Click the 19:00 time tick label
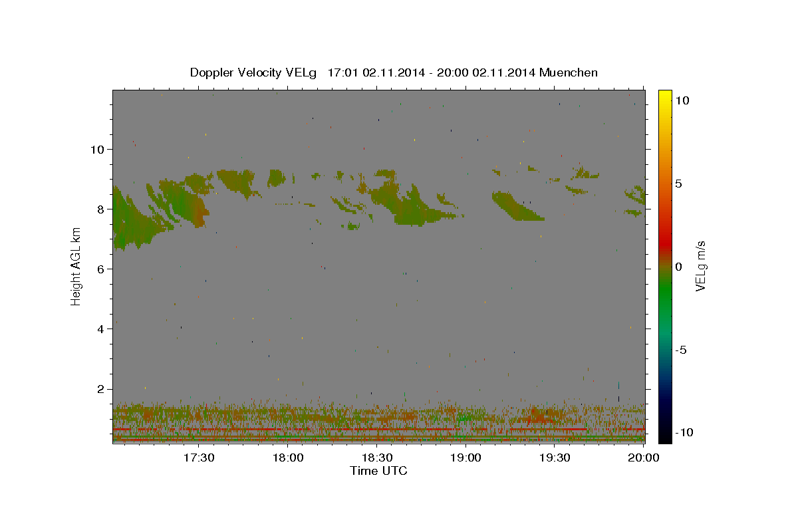 point(465,458)
